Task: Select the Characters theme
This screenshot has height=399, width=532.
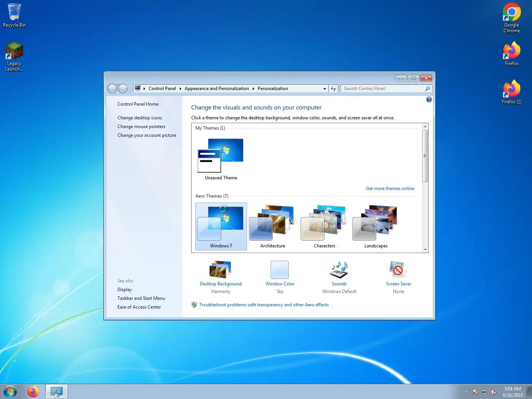Action: [x=324, y=226]
